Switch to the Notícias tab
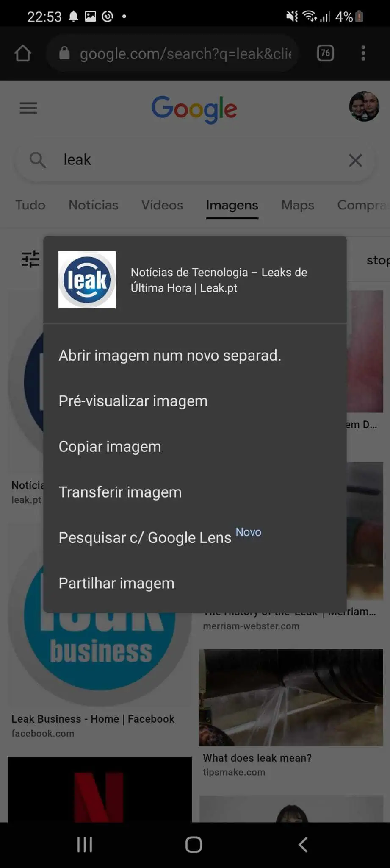This screenshot has width=390, height=868. 94,205
